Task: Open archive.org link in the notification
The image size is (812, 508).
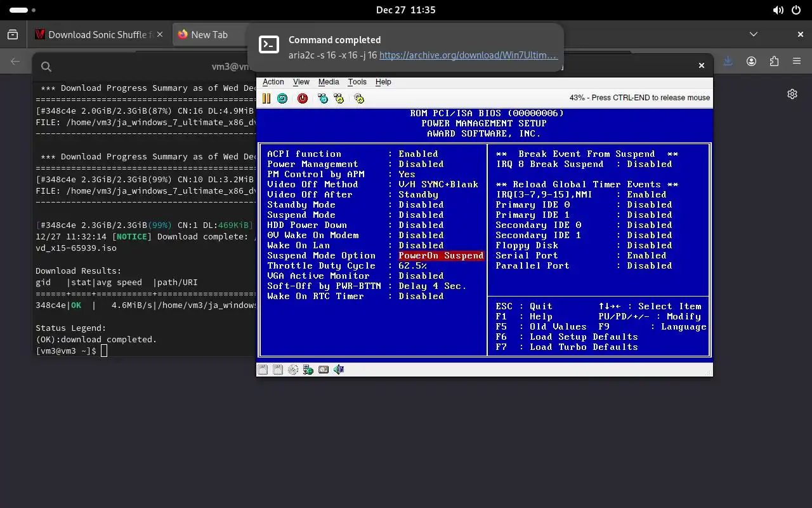Action: 468,55
